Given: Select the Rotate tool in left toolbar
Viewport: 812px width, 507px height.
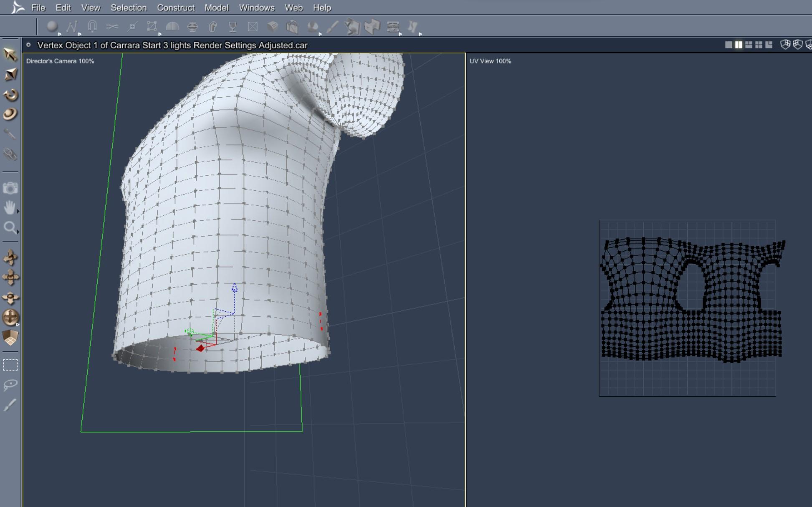Looking at the screenshot, I should pos(10,95).
